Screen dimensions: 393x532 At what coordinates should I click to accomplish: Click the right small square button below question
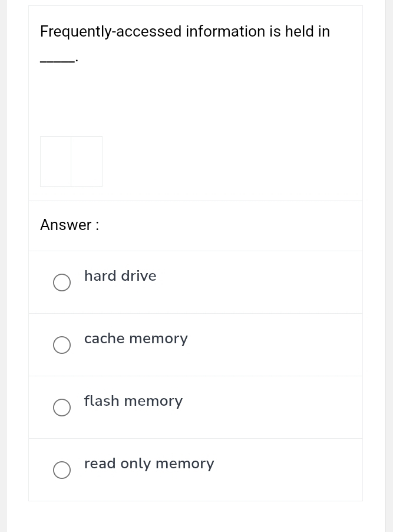tap(86, 161)
